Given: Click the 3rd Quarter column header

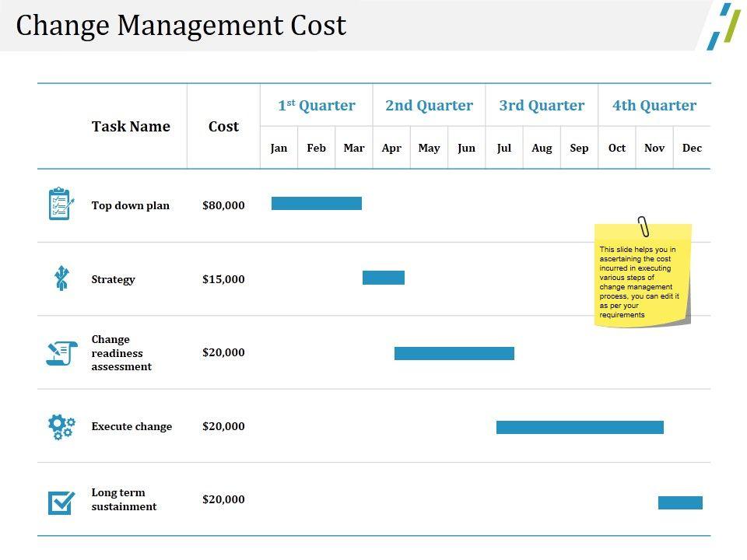Looking at the screenshot, I should [x=542, y=106].
